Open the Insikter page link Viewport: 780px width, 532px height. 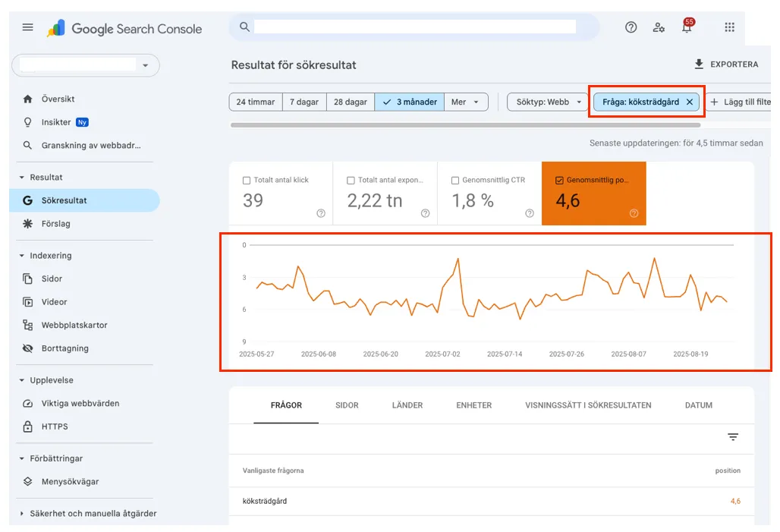(56, 122)
